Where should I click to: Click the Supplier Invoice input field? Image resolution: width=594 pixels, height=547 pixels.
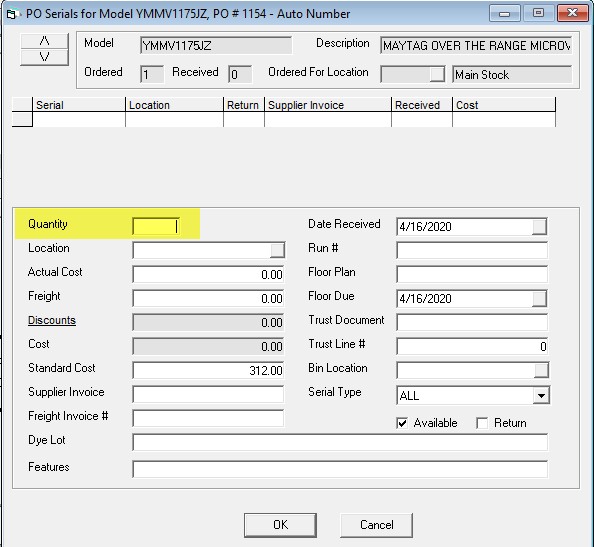[x=208, y=394]
